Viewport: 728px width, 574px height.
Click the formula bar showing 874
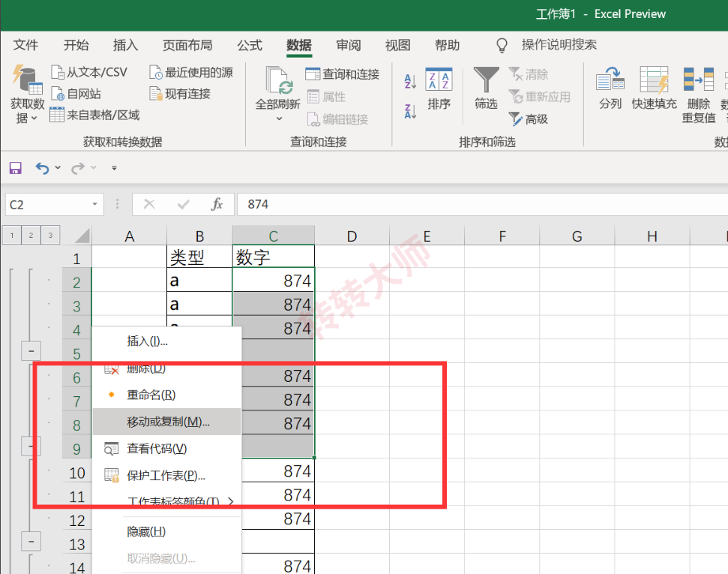point(482,205)
